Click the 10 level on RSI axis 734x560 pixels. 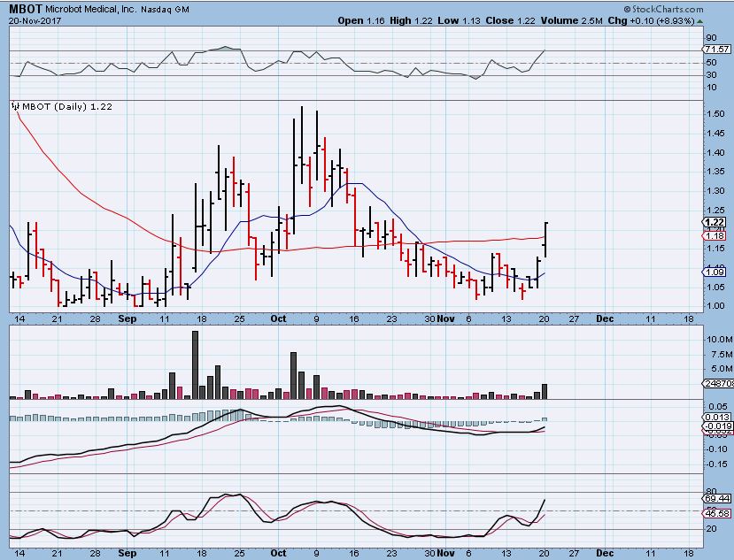[x=712, y=88]
